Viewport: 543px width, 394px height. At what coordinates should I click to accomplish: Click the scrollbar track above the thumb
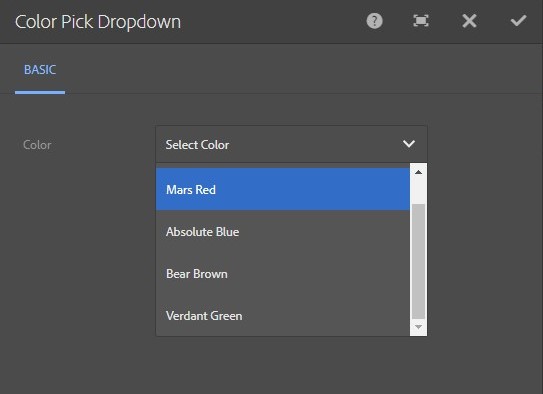tap(418, 190)
